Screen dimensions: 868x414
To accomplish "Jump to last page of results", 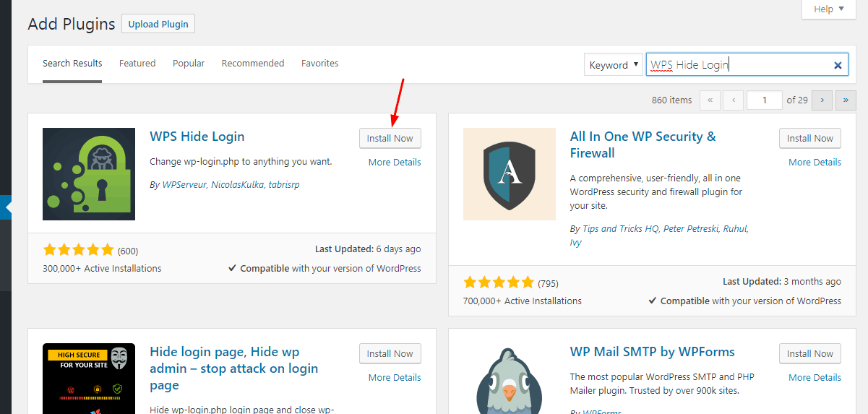I will 846,100.
